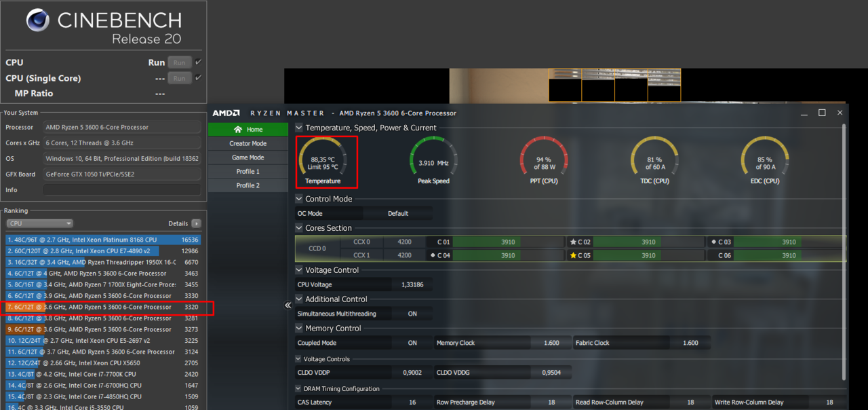Click the gold star on core C 05
Screen dimensions: 868x410
[x=573, y=255]
